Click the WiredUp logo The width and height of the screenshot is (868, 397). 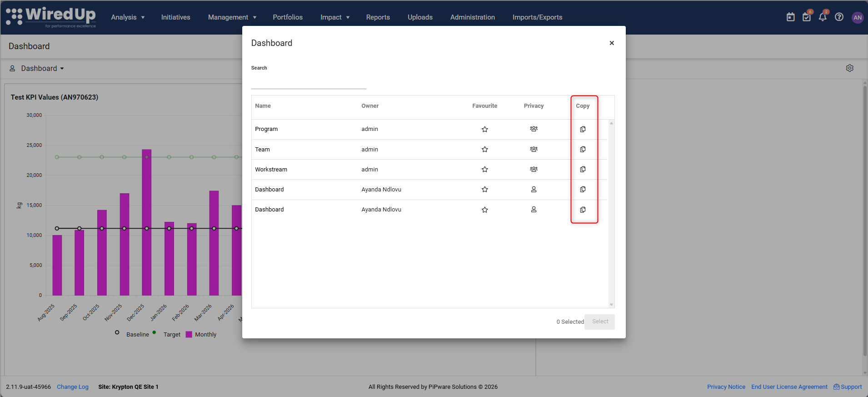[x=51, y=17]
